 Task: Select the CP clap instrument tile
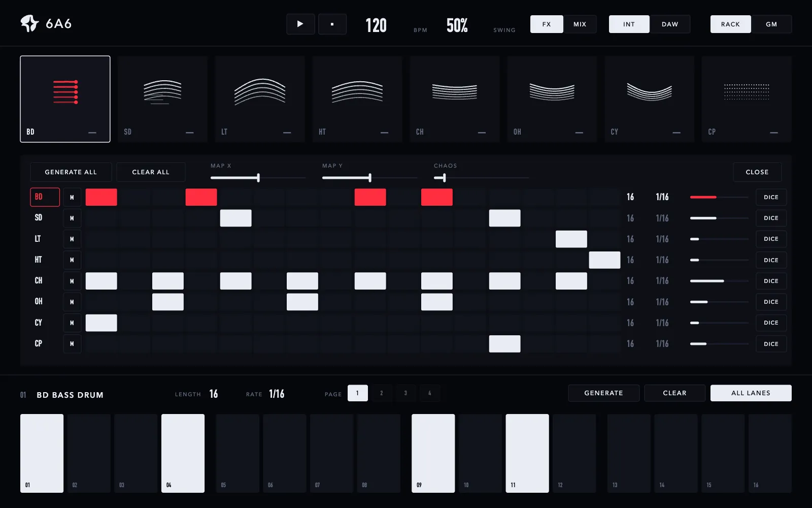tap(747, 99)
